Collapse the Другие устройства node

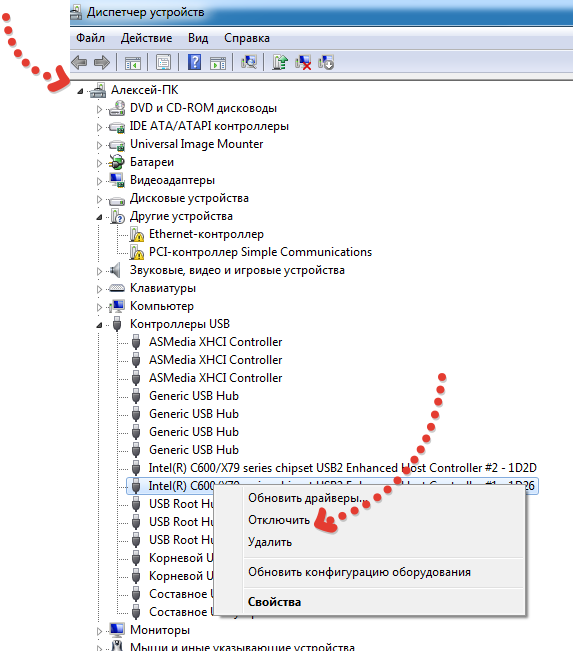(99, 217)
